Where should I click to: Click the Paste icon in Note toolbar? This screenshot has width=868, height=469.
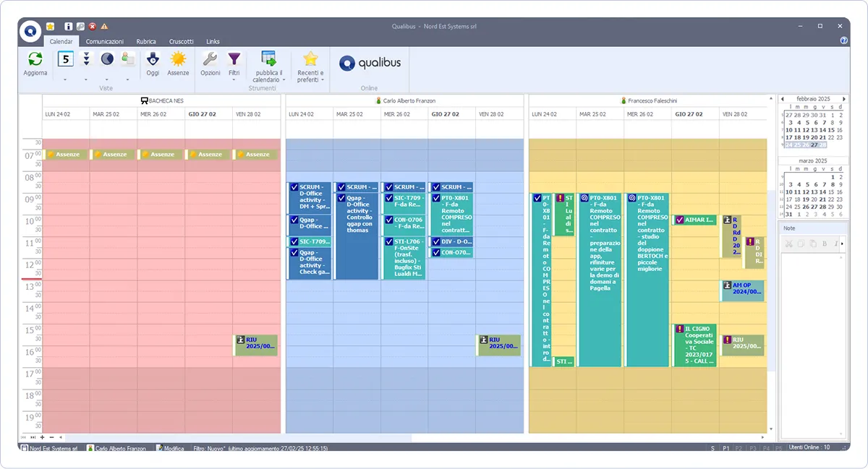point(813,244)
